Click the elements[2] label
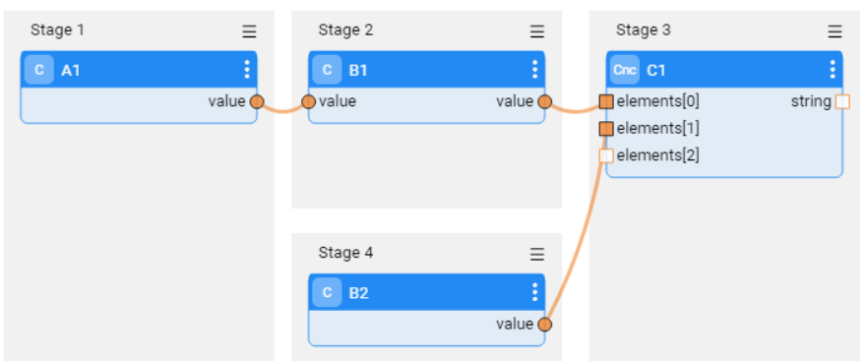This screenshot has width=868, height=361. coord(658,156)
